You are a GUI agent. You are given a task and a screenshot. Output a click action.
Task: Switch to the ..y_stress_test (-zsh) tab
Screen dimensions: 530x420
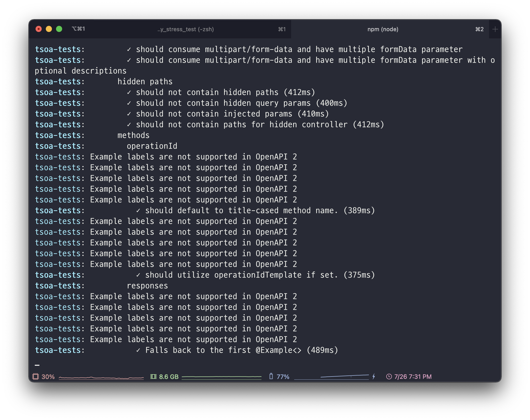point(186,29)
